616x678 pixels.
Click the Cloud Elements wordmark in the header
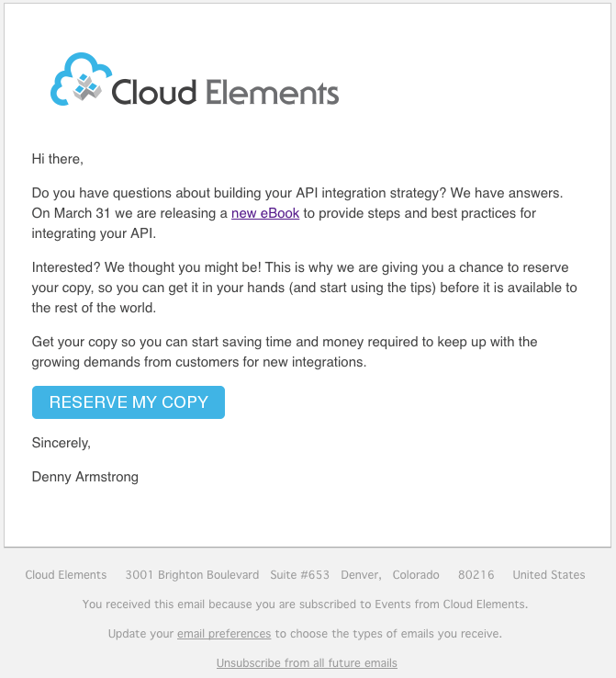coord(225,93)
